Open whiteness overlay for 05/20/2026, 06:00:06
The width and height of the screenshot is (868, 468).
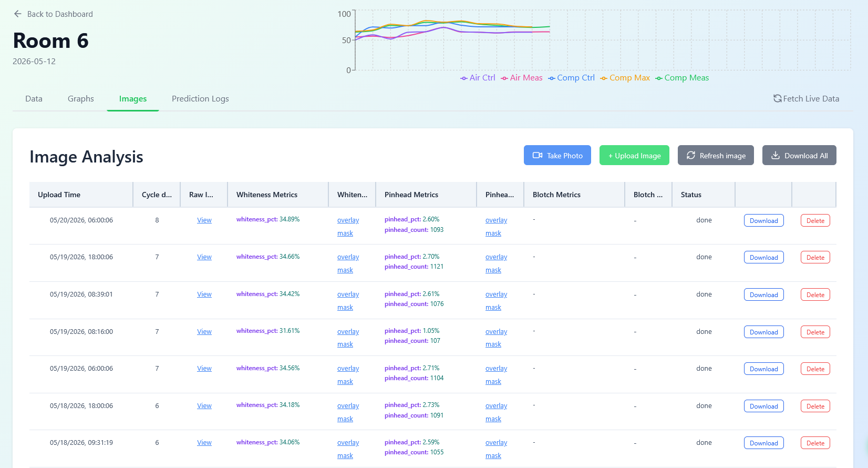(348, 220)
